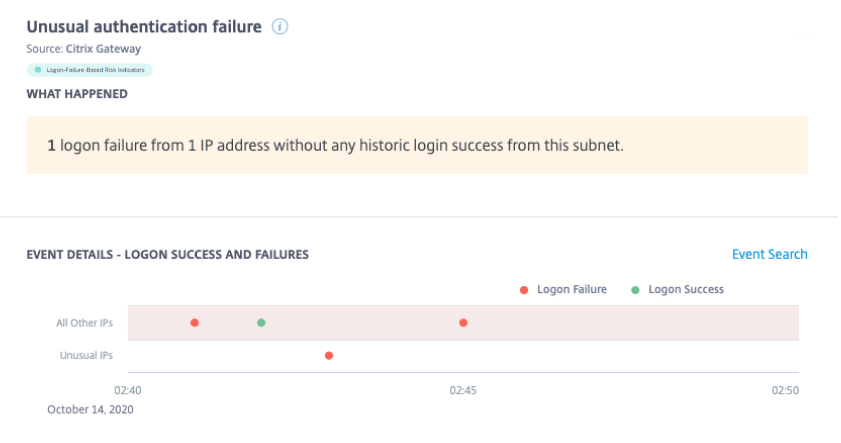
Task: Toggle the Logon Success legend label
Action: tap(685, 290)
